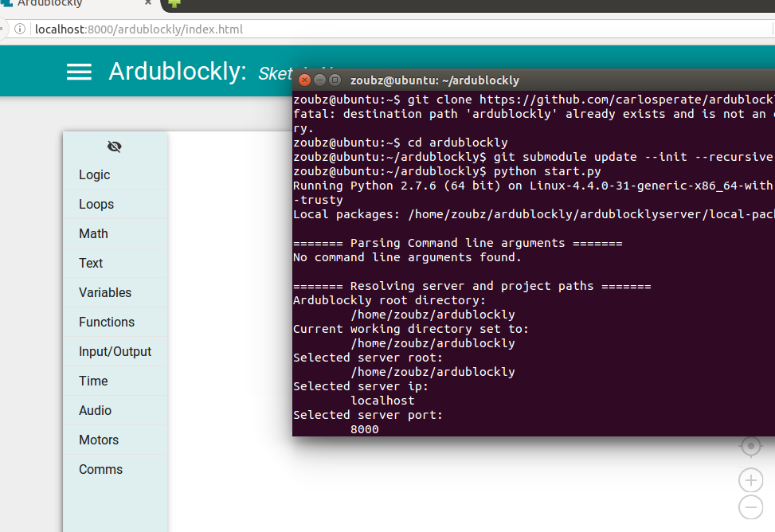Image resolution: width=775 pixels, height=532 pixels.
Task: Open a new browser tab with plus icon
Action: [x=174, y=3]
